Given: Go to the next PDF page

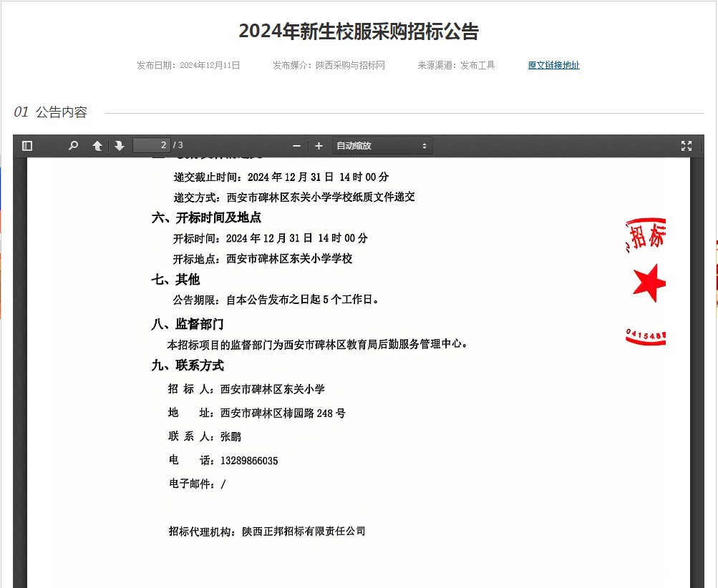Looking at the screenshot, I should point(120,146).
